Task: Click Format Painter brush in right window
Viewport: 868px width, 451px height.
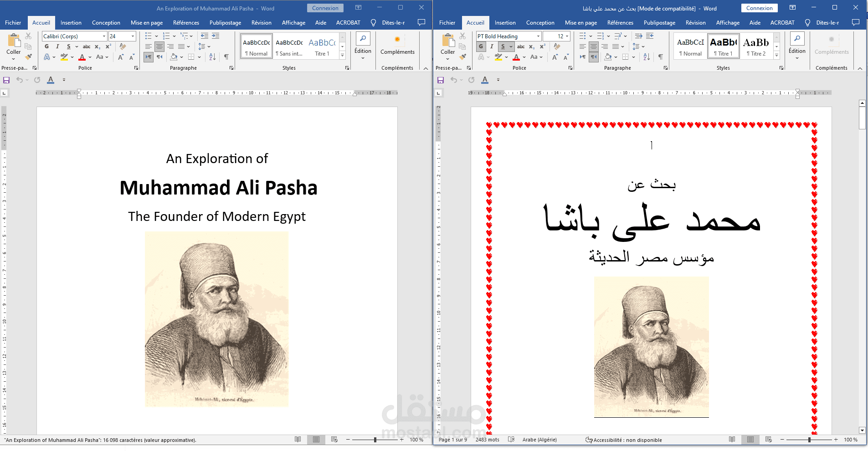Action: 462,57
